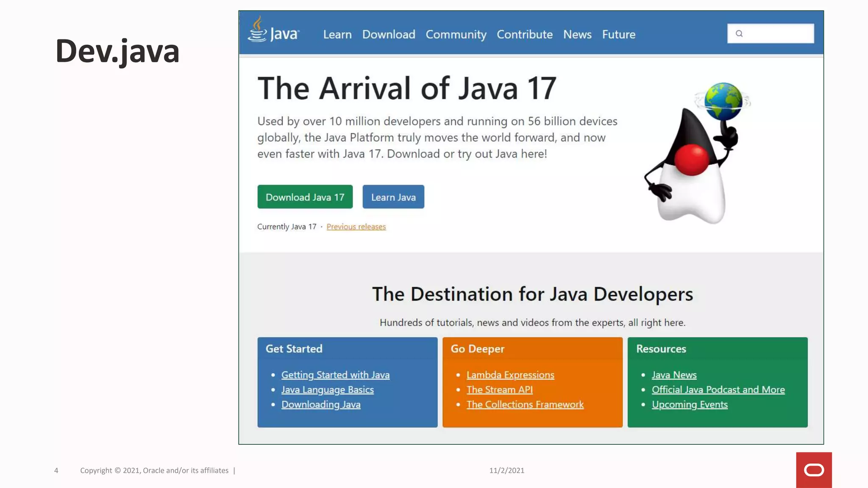
Task: Click The Arrival of Java 17 headline
Action: (407, 88)
